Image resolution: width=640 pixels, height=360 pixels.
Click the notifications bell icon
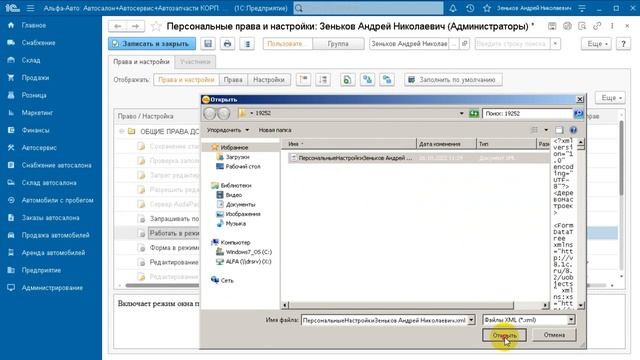pos(453,8)
